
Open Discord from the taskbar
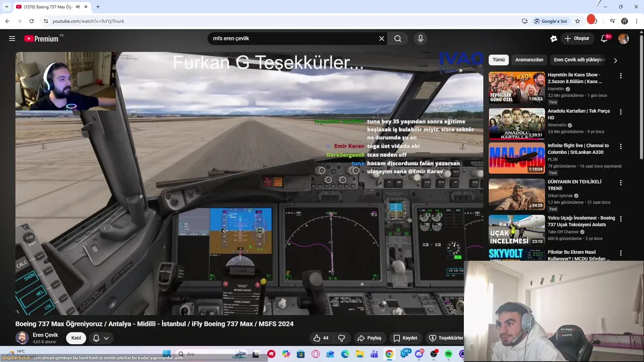click(x=419, y=354)
